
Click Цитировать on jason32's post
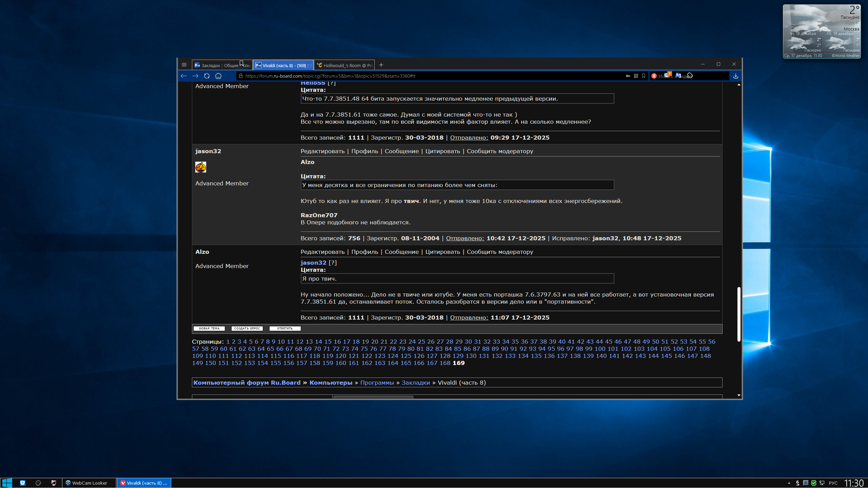[442, 151]
